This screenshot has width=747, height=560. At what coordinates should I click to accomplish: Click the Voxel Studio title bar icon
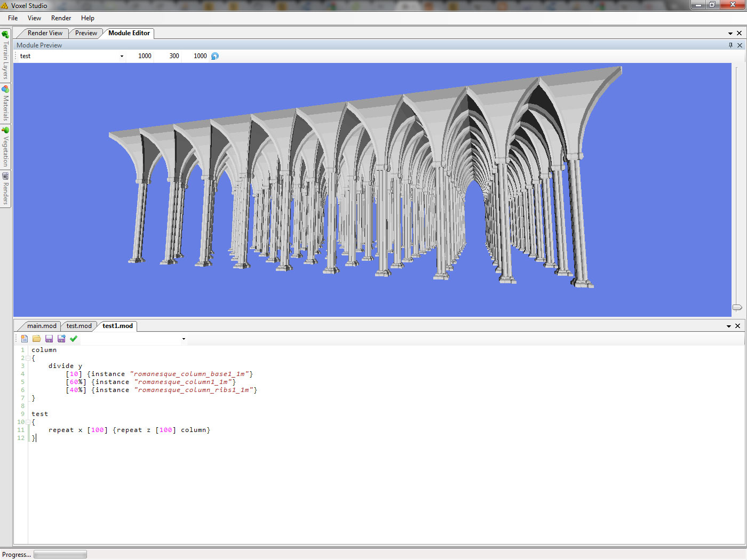pyautogui.click(x=5, y=5)
